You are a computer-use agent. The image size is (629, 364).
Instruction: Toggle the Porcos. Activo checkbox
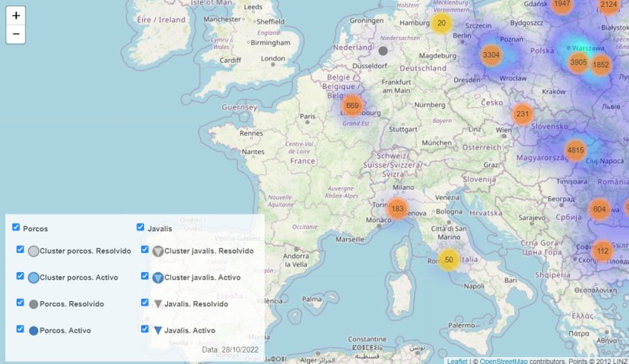[21, 329]
